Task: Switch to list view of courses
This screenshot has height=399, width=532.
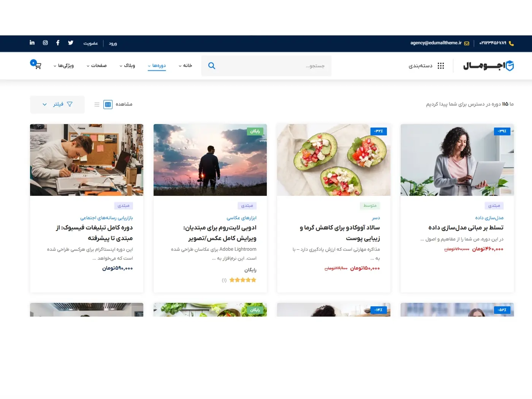Action: tap(97, 104)
